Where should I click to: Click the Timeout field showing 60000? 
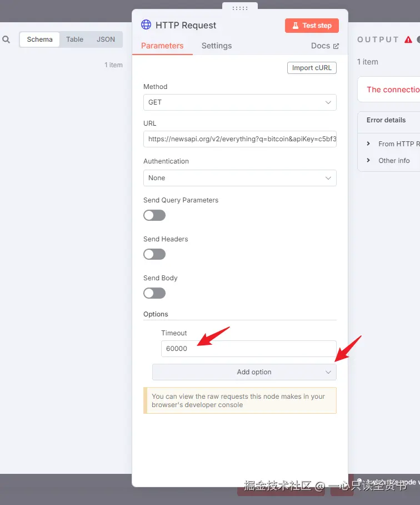point(248,349)
